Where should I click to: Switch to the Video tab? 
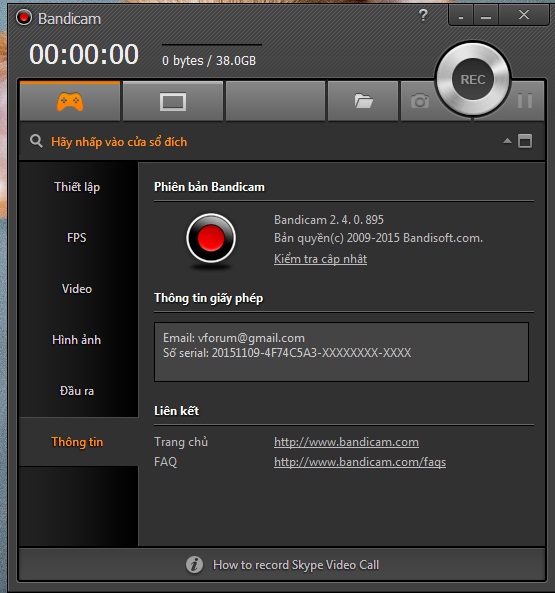[x=77, y=289]
